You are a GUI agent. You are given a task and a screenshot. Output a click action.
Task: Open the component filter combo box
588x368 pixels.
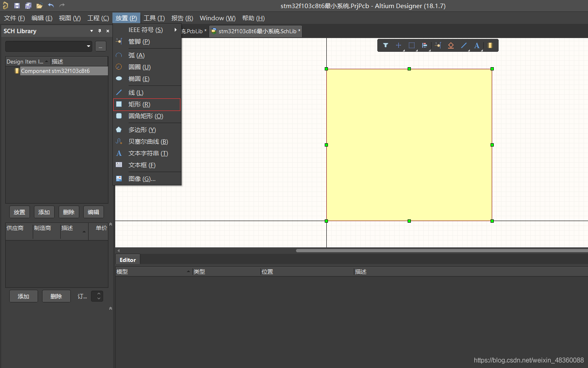49,46
